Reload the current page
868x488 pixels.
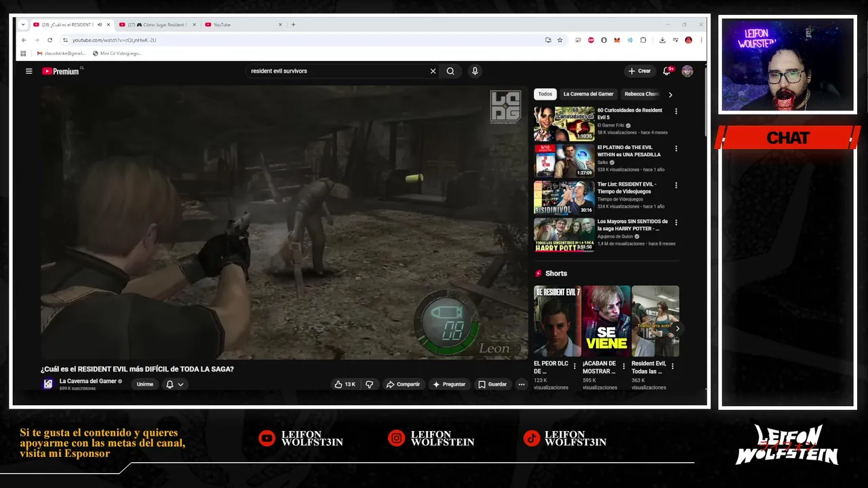[x=50, y=40]
